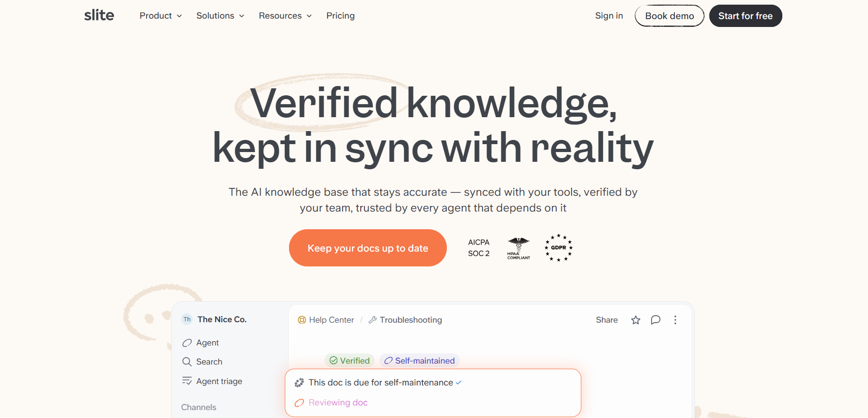Click the slite logo

(99, 15)
